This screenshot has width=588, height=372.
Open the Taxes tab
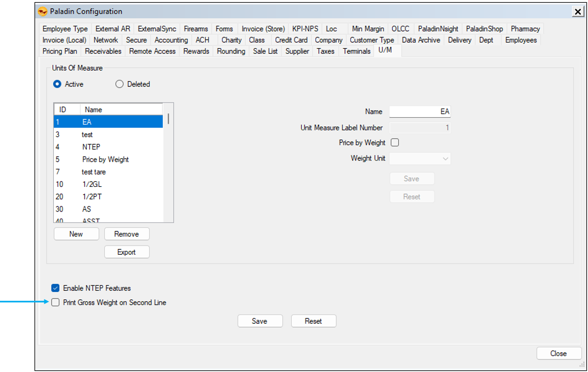pos(325,51)
